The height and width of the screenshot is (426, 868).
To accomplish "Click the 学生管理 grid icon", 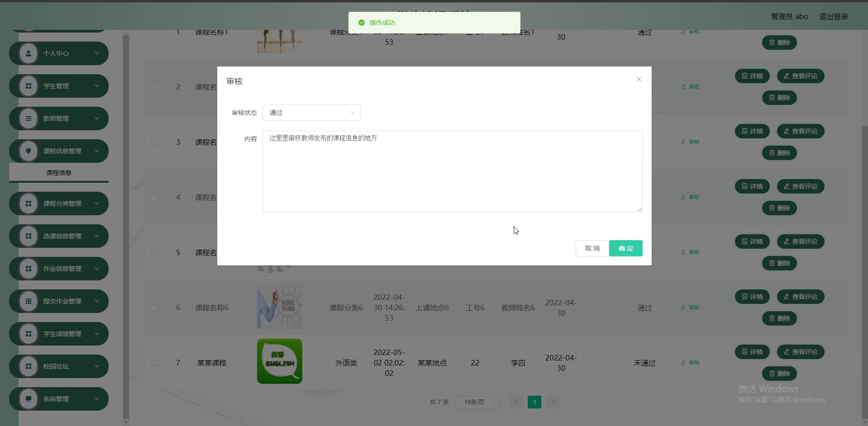I will pyautogui.click(x=29, y=86).
